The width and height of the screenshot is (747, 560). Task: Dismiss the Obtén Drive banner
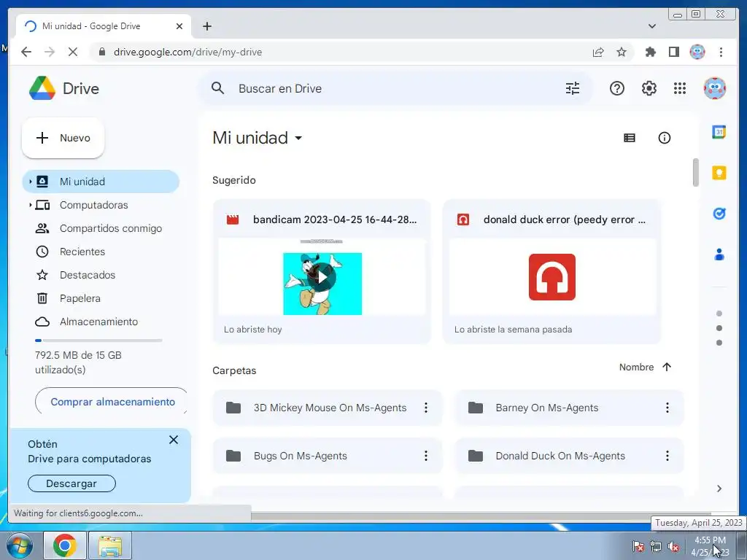tap(174, 440)
